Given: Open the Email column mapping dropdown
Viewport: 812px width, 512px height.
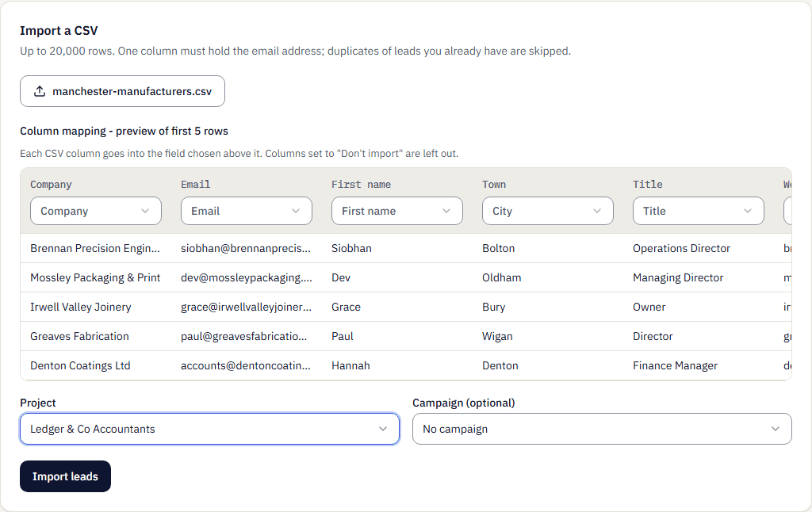Looking at the screenshot, I should [x=247, y=211].
